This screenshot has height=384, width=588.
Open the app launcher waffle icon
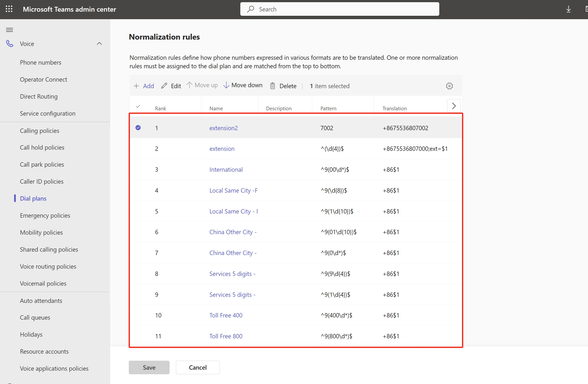point(9,9)
